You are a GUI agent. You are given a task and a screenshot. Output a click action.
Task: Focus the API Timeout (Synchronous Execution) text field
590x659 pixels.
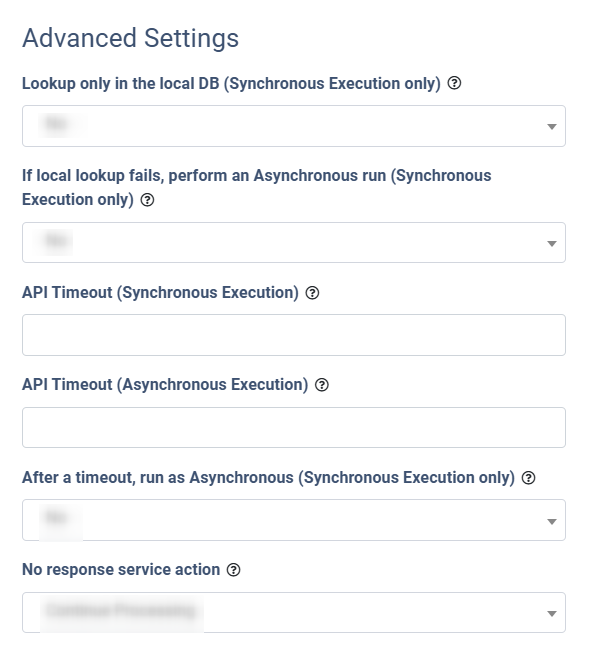294,335
